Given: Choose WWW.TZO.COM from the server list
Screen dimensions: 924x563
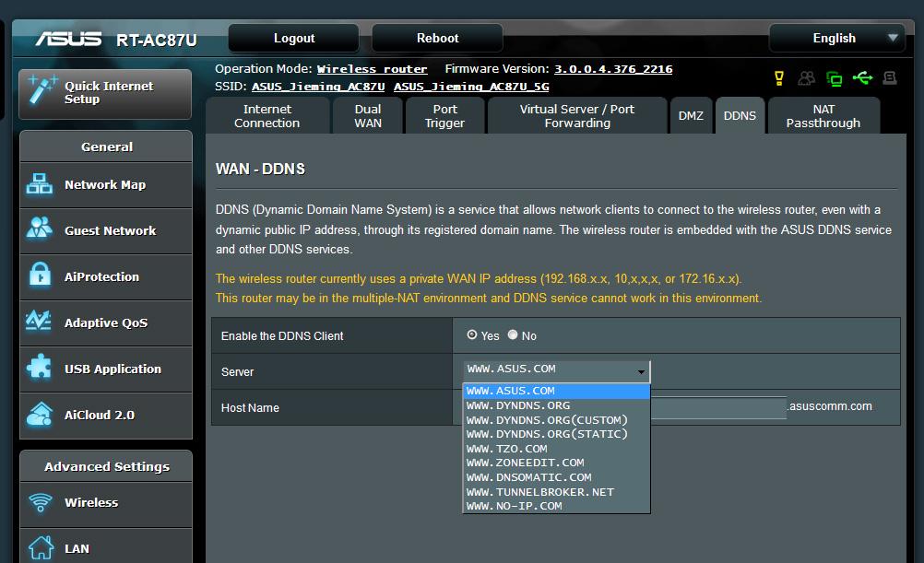Looking at the screenshot, I should point(557,449).
